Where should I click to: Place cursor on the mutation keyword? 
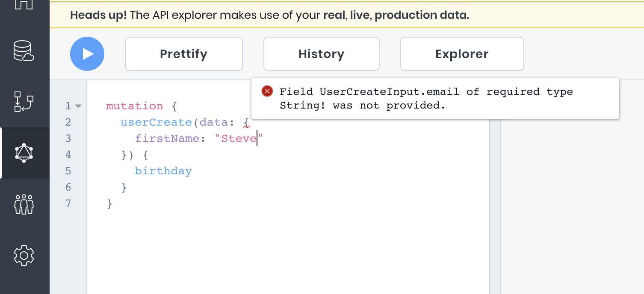point(134,106)
